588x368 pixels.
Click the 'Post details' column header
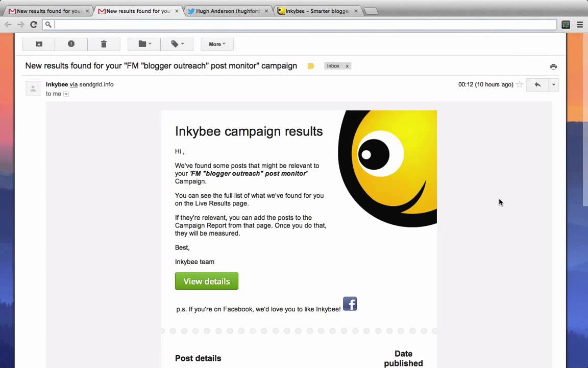coord(198,358)
